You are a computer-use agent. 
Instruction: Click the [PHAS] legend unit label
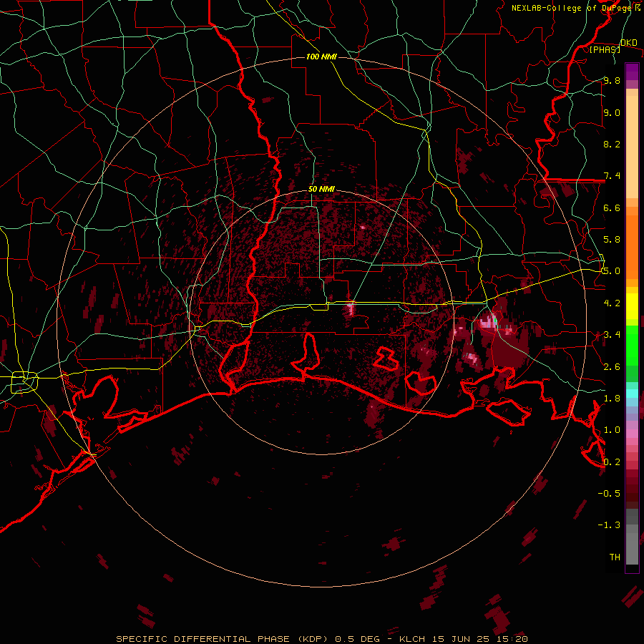click(605, 49)
